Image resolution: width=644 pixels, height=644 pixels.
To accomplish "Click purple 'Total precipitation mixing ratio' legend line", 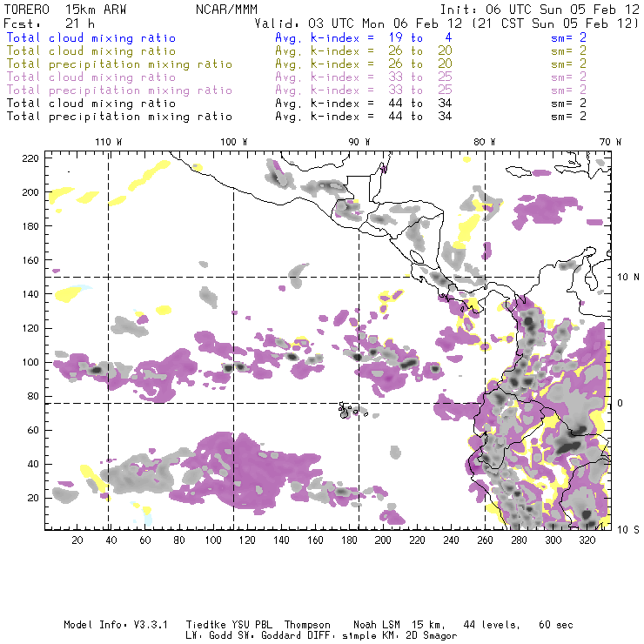I will pyautogui.click(x=119, y=91).
